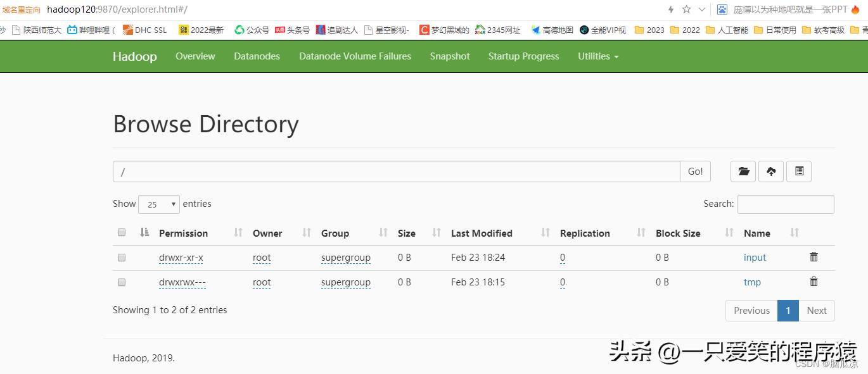Check the checkbox for the input row
The height and width of the screenshot is (374, 868).
[x=122, y=257]
